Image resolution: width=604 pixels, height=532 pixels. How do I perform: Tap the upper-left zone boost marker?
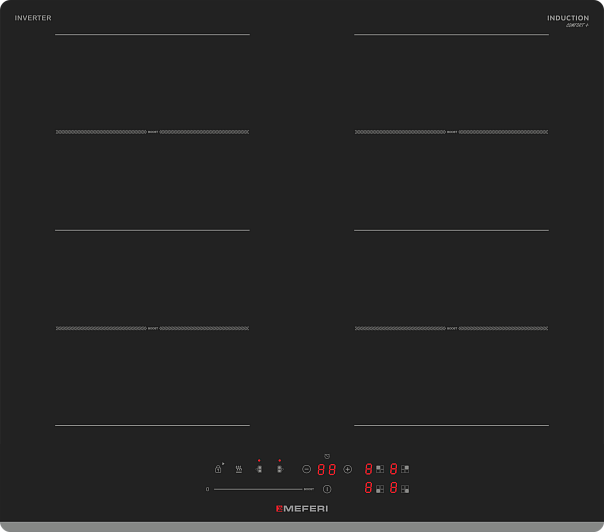(x=152, y=132)
